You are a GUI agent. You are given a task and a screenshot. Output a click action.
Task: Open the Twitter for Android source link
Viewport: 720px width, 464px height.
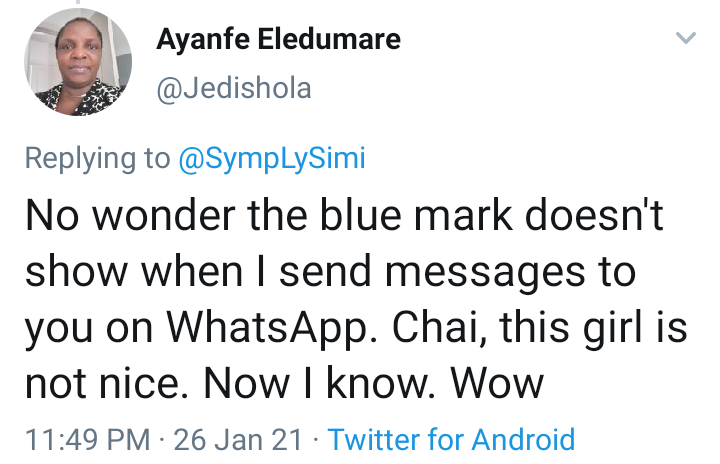[451, 438]
